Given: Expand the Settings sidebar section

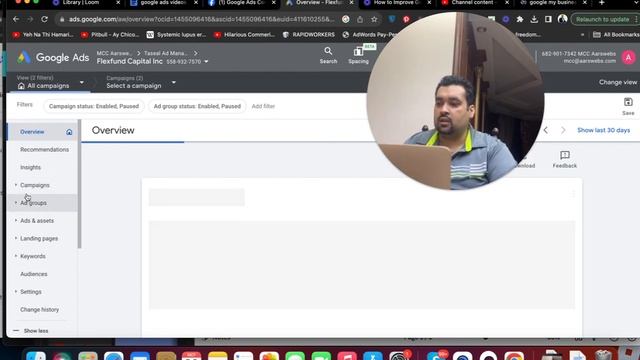Looking at the screenshot, I should click(16, 291).
